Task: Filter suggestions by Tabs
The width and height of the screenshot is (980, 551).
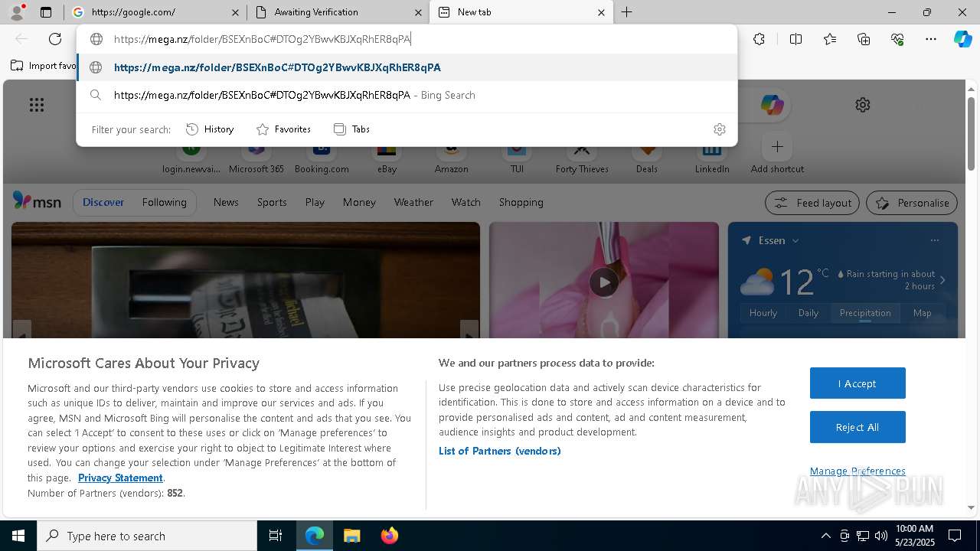Action: click(351, 129)
